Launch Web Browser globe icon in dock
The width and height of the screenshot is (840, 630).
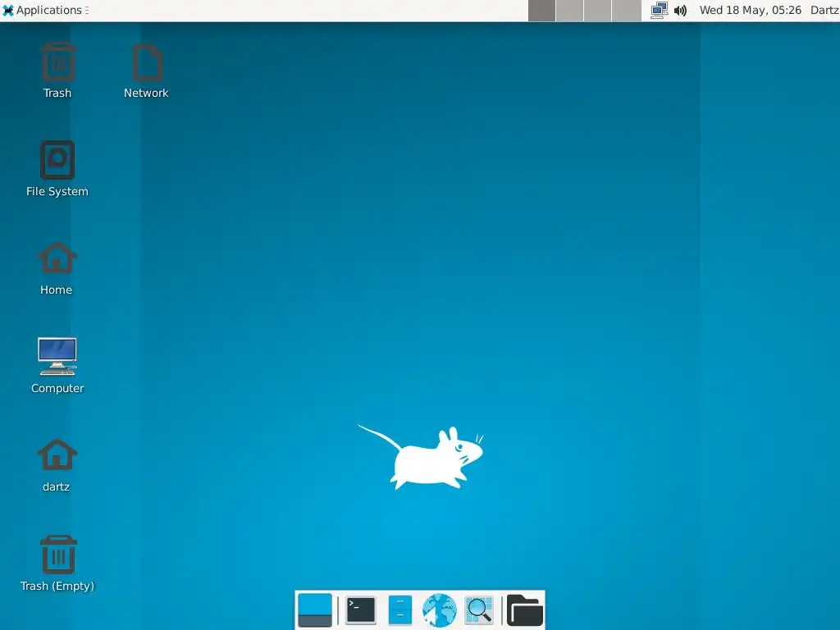pyautogui.click(x=440, y=609)
